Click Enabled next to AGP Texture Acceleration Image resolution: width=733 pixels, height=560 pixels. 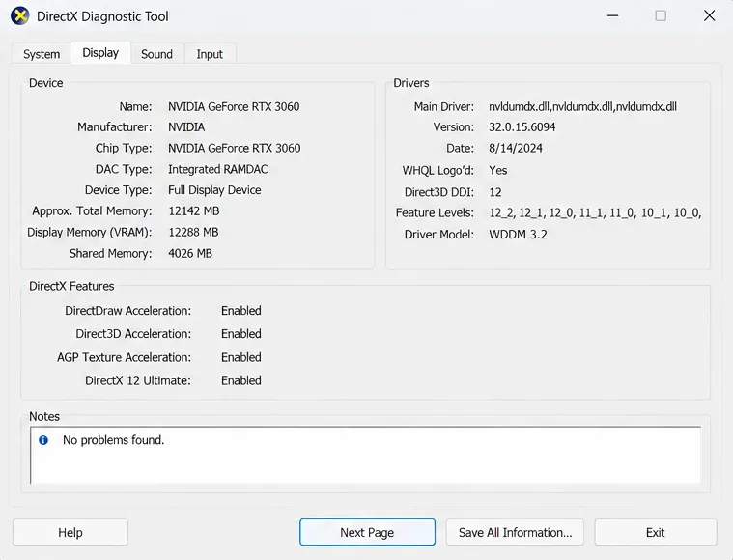(x=241, y=357)
